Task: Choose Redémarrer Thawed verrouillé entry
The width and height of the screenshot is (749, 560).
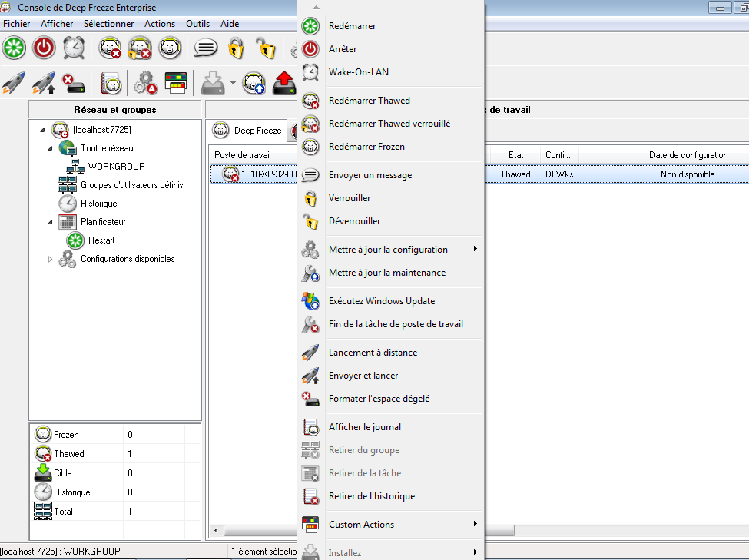Action: tap(391, 124)
